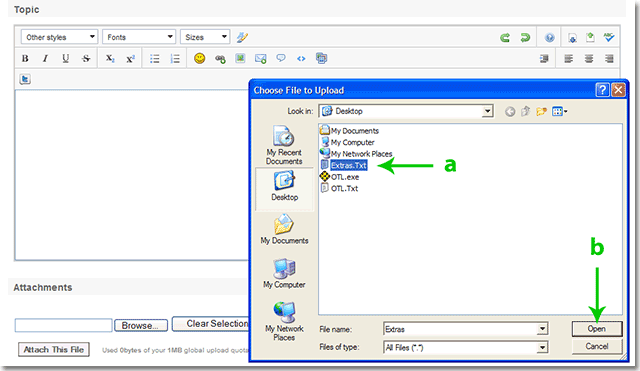Open My Recent Documents in places bar
This screenshot has height=371, width=640.
[x=284, y=145]
